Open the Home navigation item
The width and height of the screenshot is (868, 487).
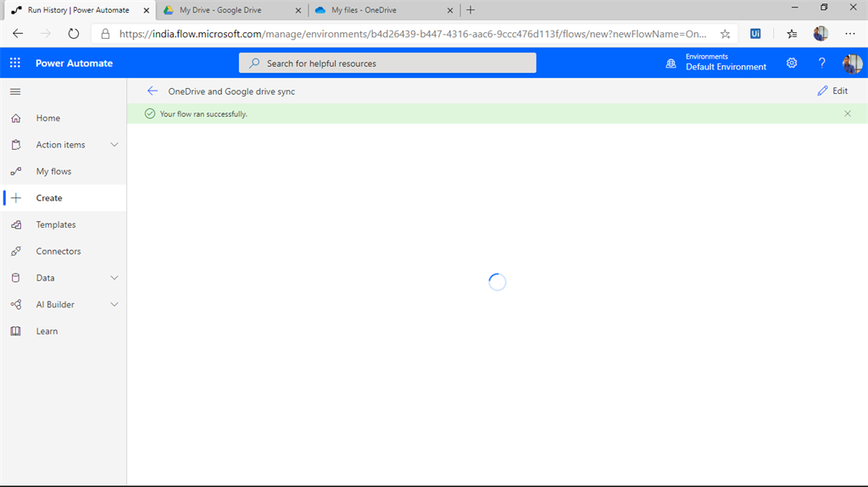click(63, 118)
